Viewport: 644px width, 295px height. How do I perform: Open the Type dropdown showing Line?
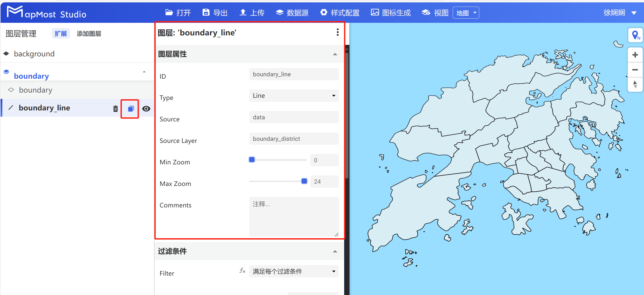pos(294,95)
